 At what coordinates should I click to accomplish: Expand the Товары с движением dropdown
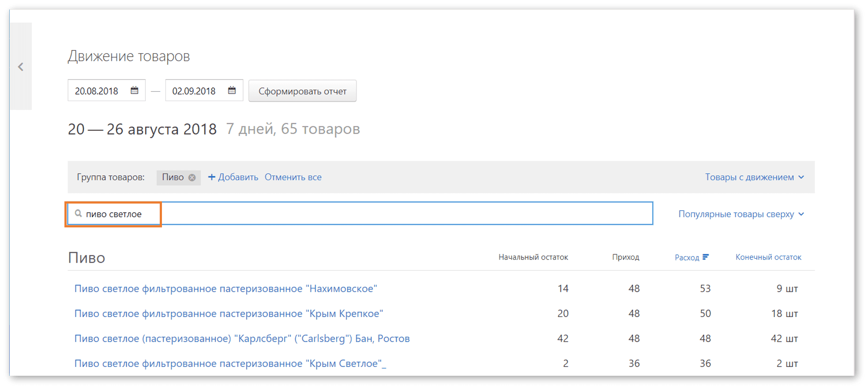click(754, 177)
